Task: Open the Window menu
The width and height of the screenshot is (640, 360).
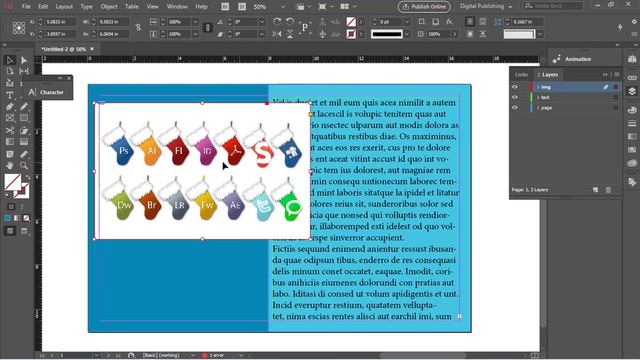Action: pyautogui.click(x=177, y=7)
